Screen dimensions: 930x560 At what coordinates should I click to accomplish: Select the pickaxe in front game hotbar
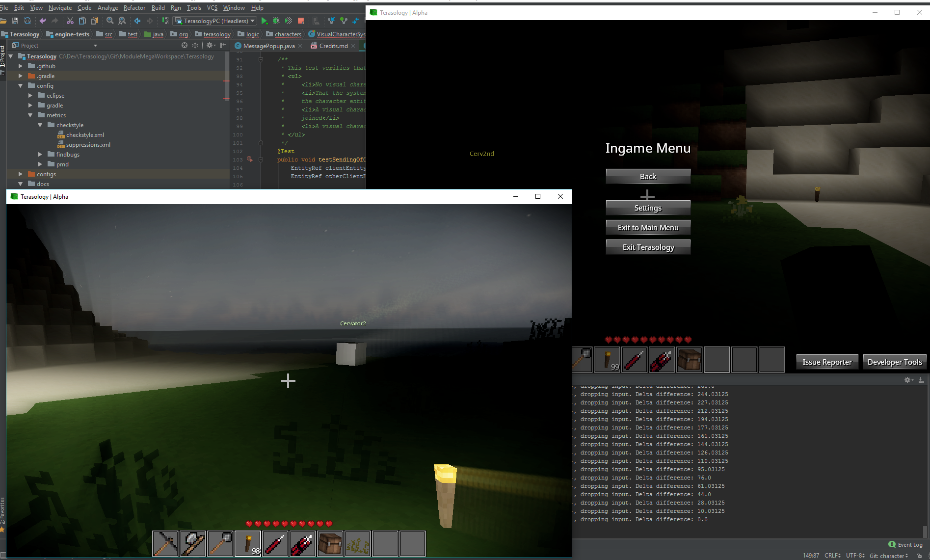pos(165,544)
